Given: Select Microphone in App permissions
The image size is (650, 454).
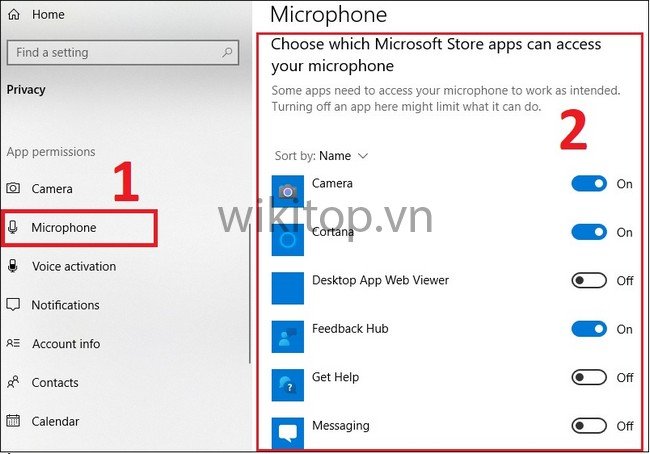Looking at the screenshot, I should click(x=64, y=228).
